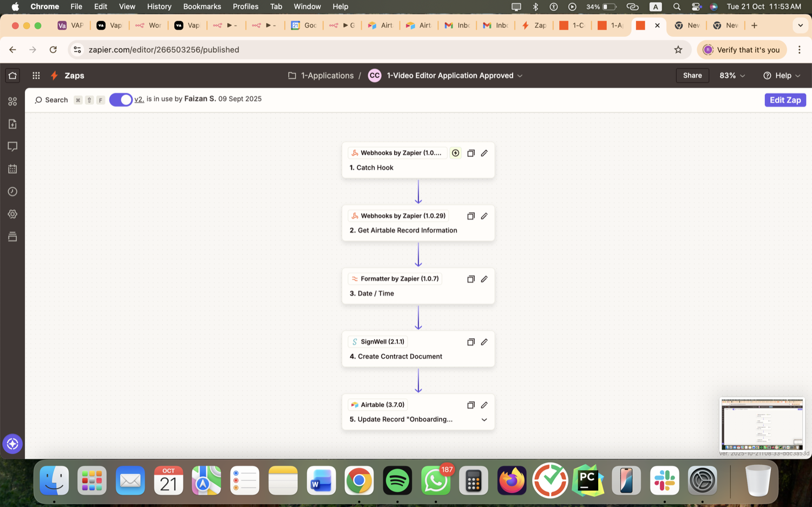
Task: Open the Zap settings gear icon
Action: pyautogui.click(x=12, y=214)
